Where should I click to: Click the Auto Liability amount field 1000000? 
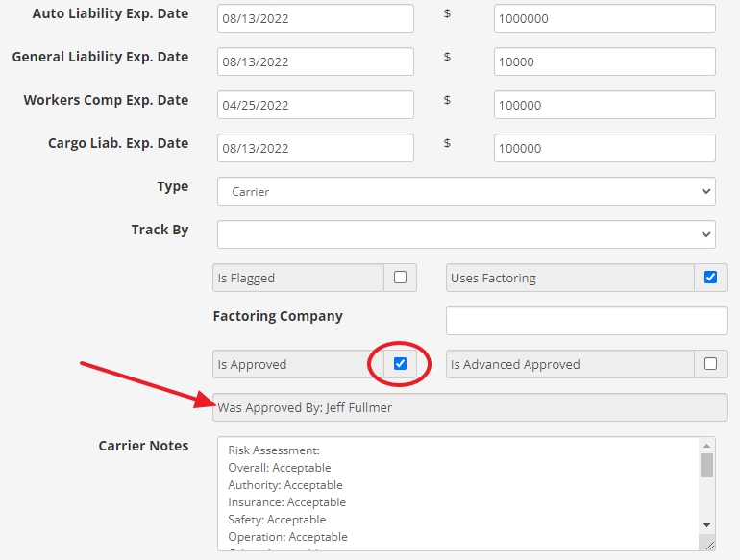point(604,18)
